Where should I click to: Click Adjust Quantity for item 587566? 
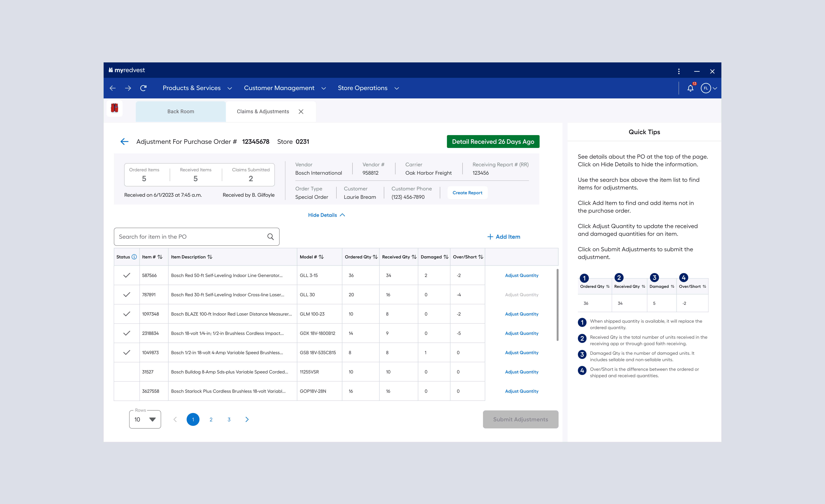[x=521, y=275]
